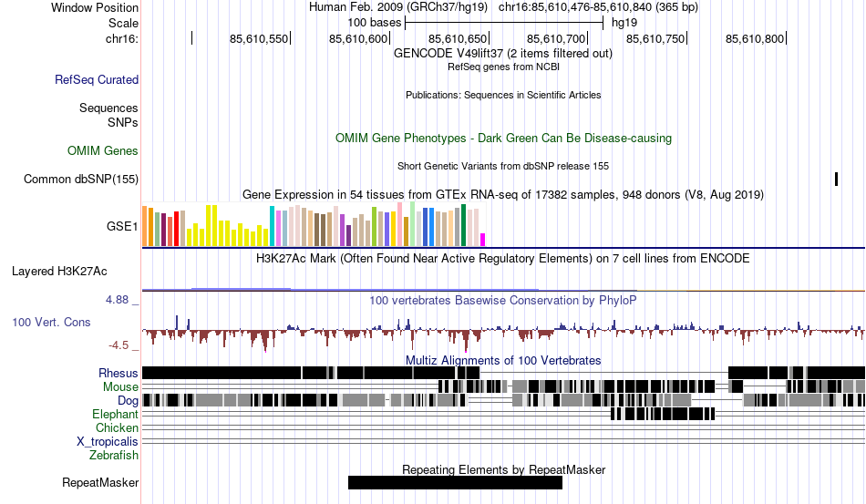Select the Zebrafish alignment row label
The width and height of the screenshot is (866, 504).
click(114, 456)
